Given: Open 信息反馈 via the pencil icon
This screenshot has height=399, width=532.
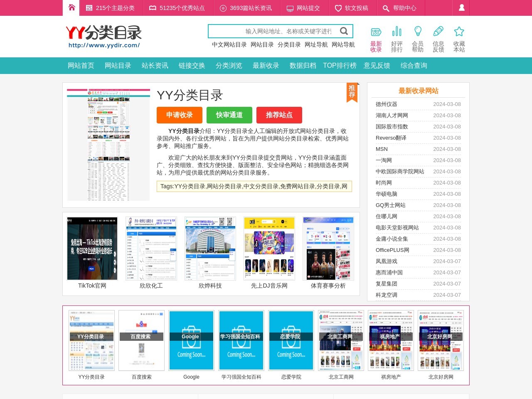Looking at the screenshot, I should click(438, 31).
